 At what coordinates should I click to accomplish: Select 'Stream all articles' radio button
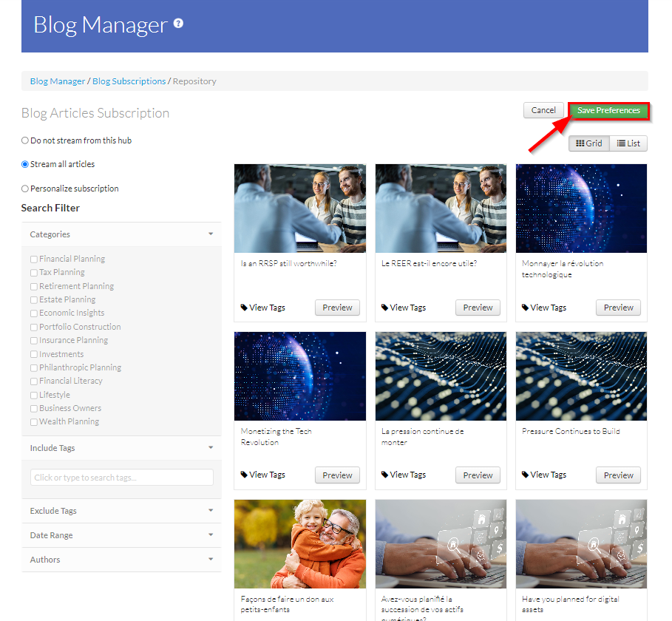pos(25,165)
